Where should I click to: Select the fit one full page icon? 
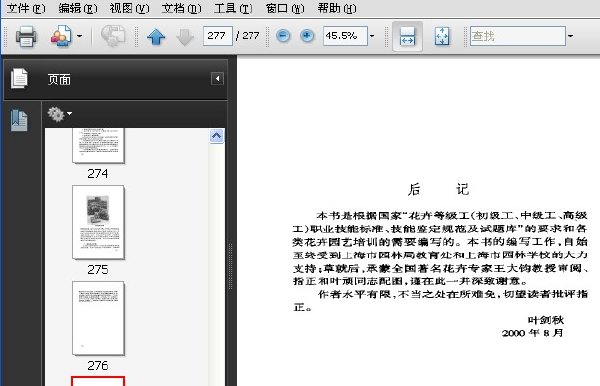(442, 36)
